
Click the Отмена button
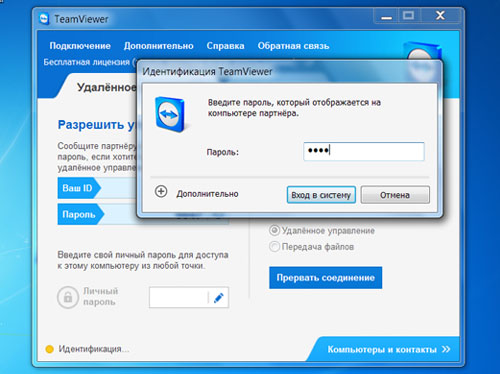point(395,195)
